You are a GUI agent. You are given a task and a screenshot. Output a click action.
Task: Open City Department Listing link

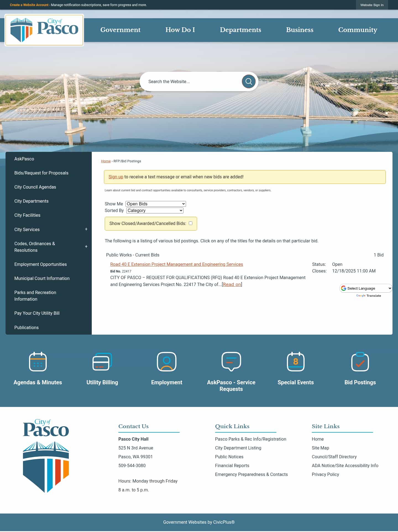(238, 448)
